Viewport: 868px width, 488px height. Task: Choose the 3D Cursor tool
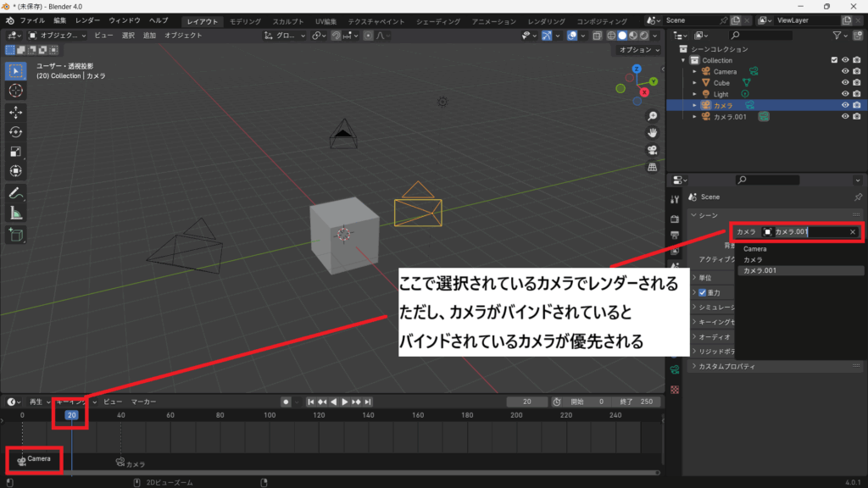[x=16, y=91]
